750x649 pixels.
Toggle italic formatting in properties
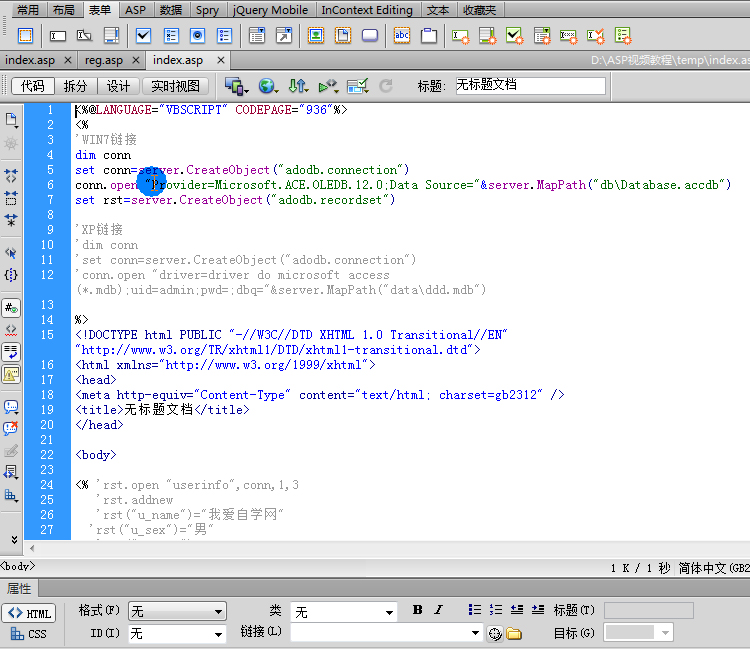[439, 610]
